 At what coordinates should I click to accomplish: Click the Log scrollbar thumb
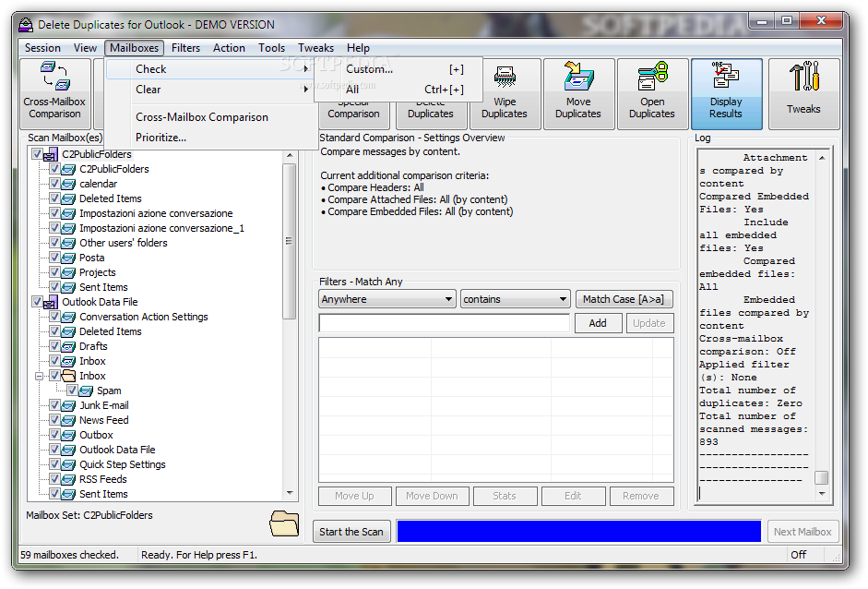(822, 477)
